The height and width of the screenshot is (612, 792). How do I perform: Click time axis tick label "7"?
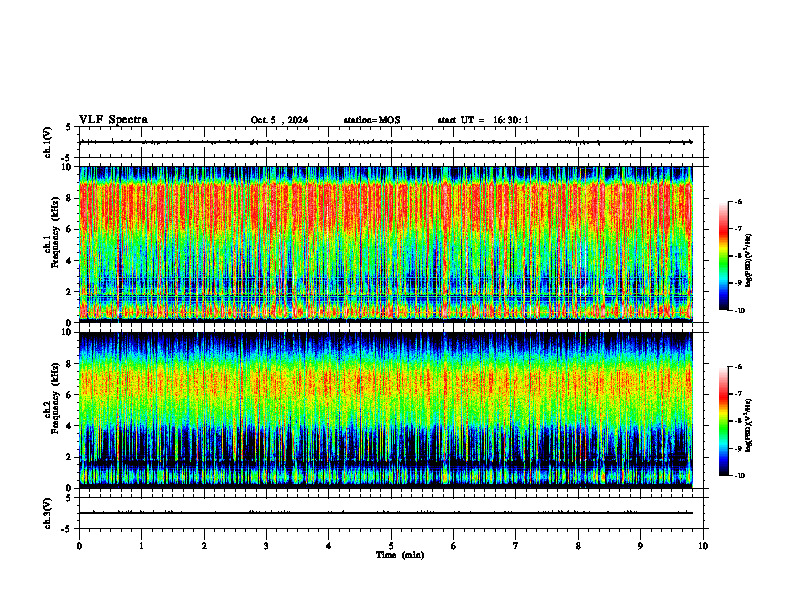pos(516,546)
